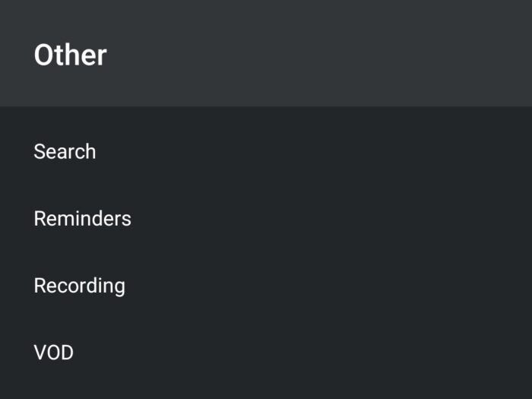The height and width of the screenshot is (399, 532).
Task: Open the Recording option
Action: [x=79, y=286]
